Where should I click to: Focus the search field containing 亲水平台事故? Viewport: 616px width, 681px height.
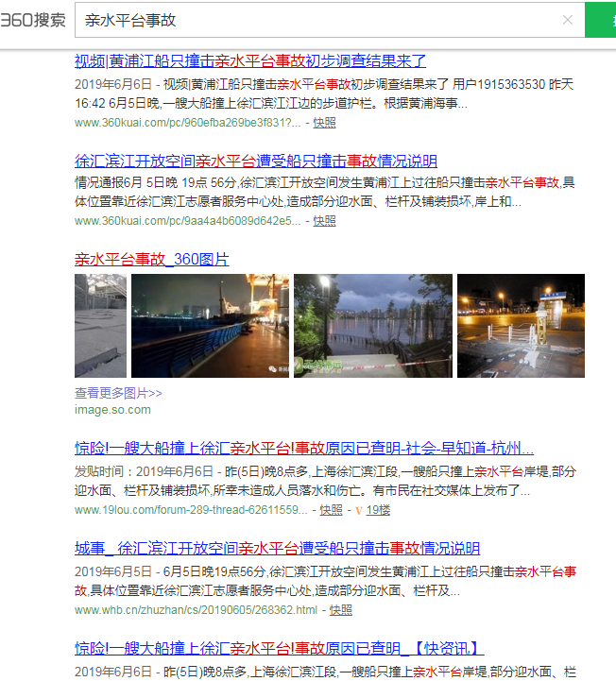pyautogui.click(x=312, y=20)
